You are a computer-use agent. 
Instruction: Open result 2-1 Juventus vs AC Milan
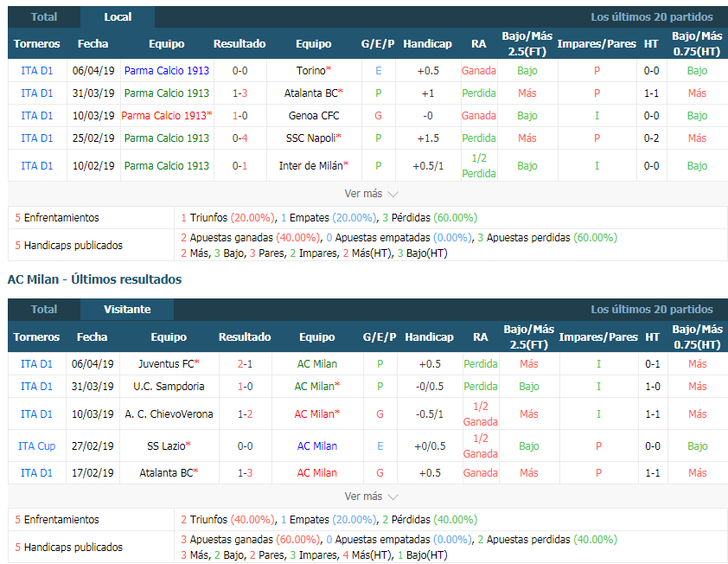[x=245, y=364]
